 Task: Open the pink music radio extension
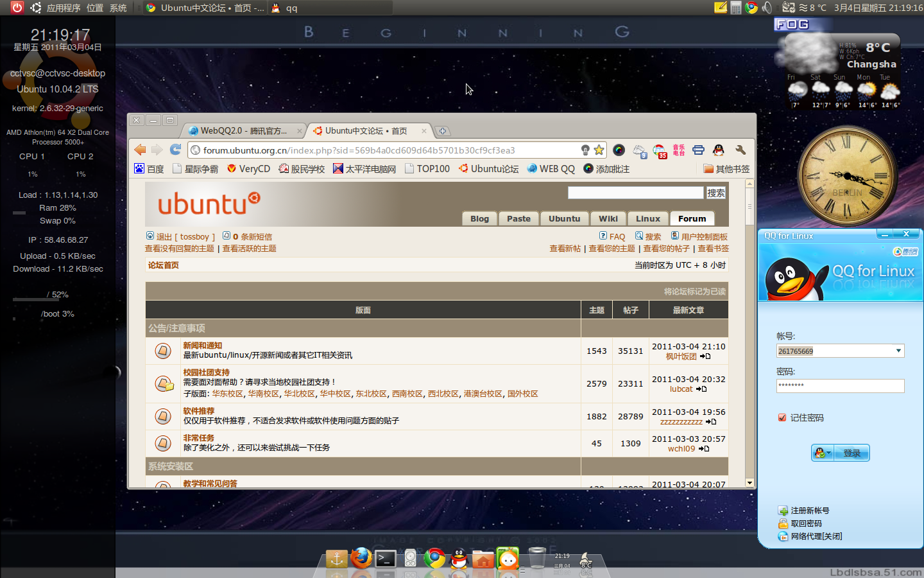(x=679, y=150)
